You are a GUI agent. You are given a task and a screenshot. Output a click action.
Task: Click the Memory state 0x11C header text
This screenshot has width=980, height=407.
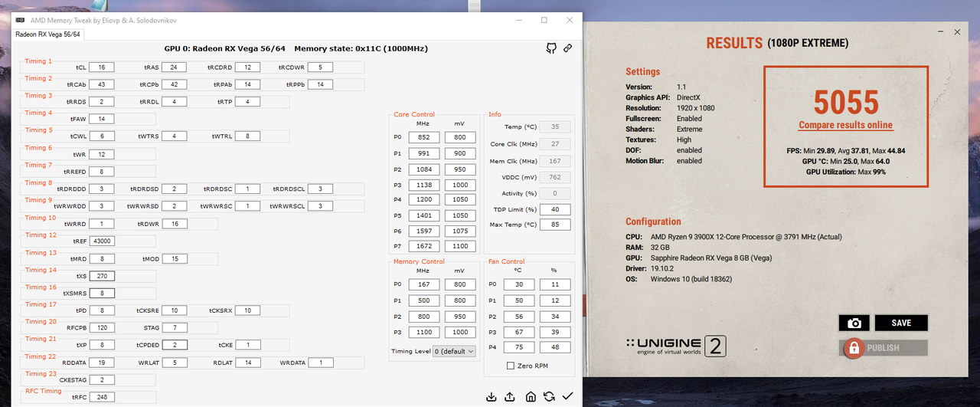point(361,48)
